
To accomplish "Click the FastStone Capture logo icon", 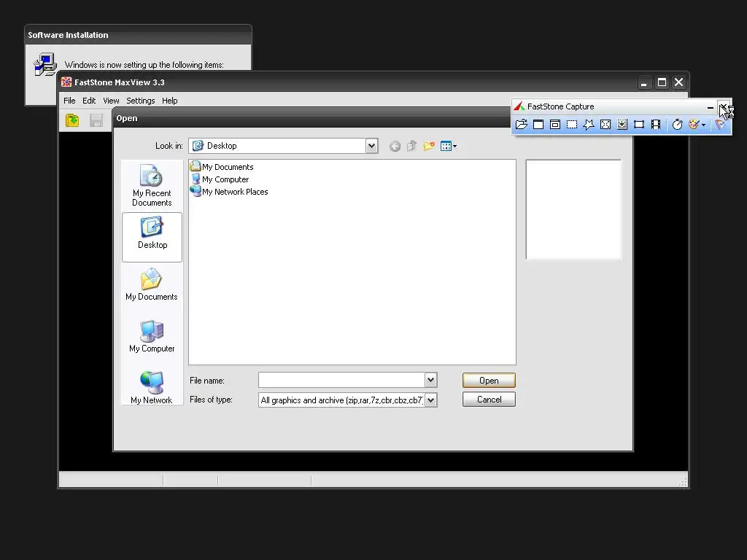I will [x=519, y=106].
